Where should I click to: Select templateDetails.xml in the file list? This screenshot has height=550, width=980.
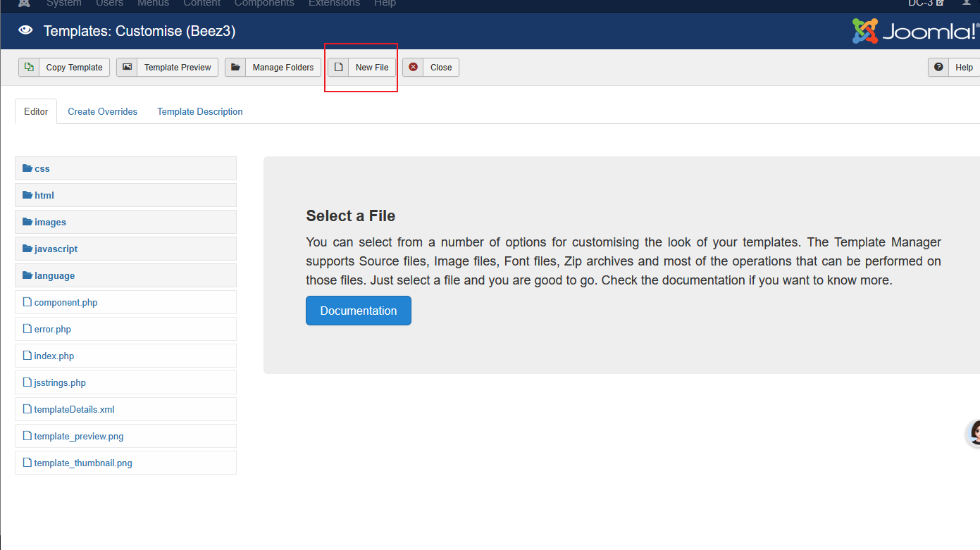(x=74, y=410)
